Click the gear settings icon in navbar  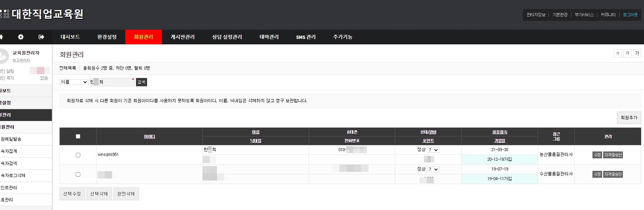click(21, 37)
